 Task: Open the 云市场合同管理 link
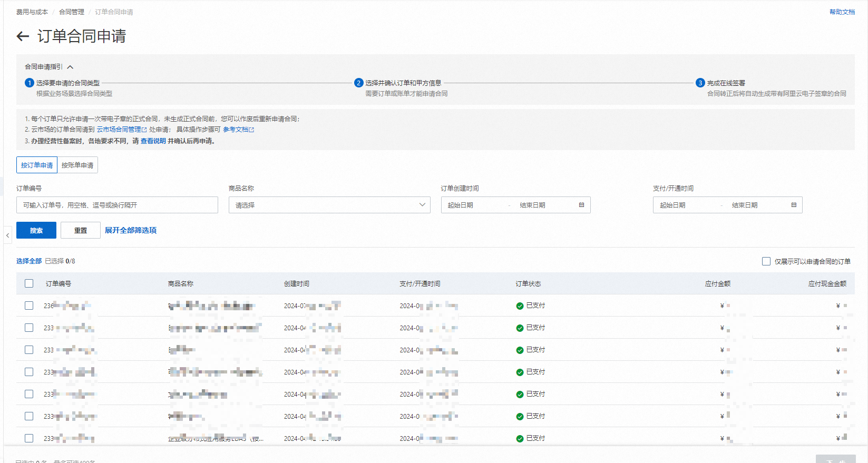[119, 129]
